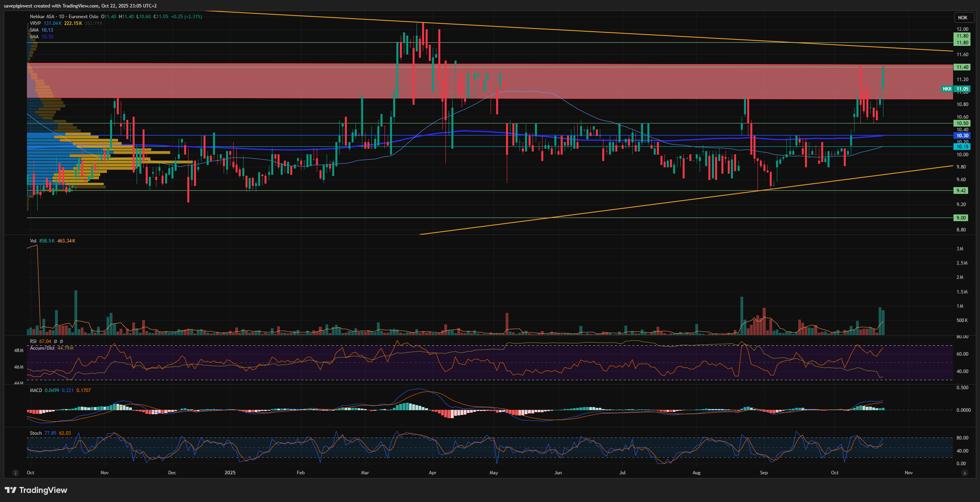This screenshot has height=502, width=980.
Task: Open the Stoch indicator legend
Action: [36, 433]
